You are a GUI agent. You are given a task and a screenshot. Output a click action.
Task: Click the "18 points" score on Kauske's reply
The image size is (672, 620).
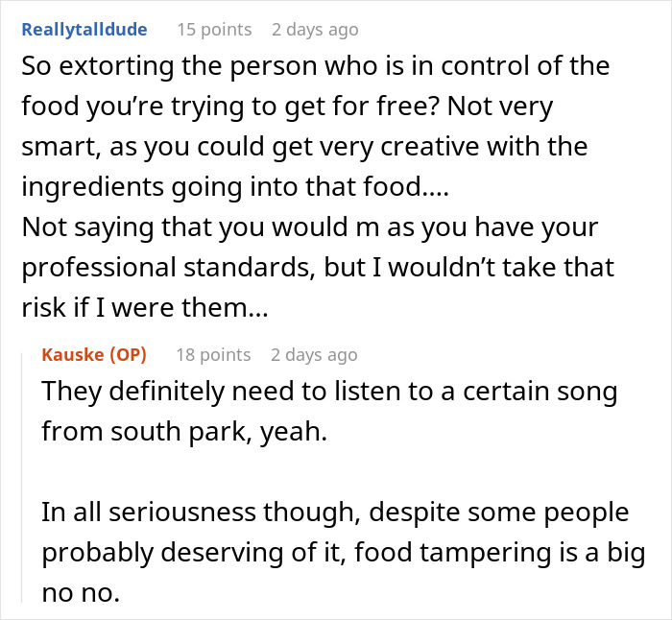tap(213, 355)
